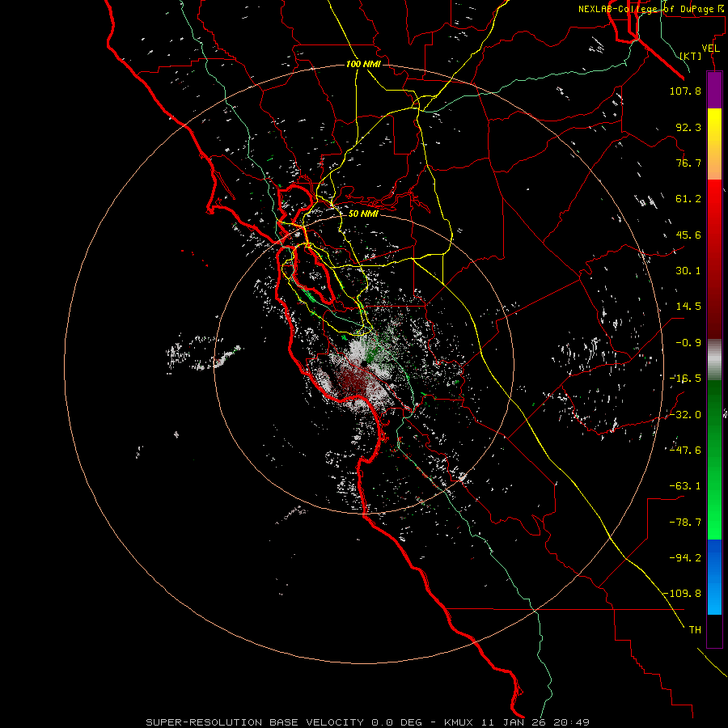Click the -94.2 velocity scale value
The height and width of the screenshot is (728, 728).
pyautogui.click(x=685, y=557)
